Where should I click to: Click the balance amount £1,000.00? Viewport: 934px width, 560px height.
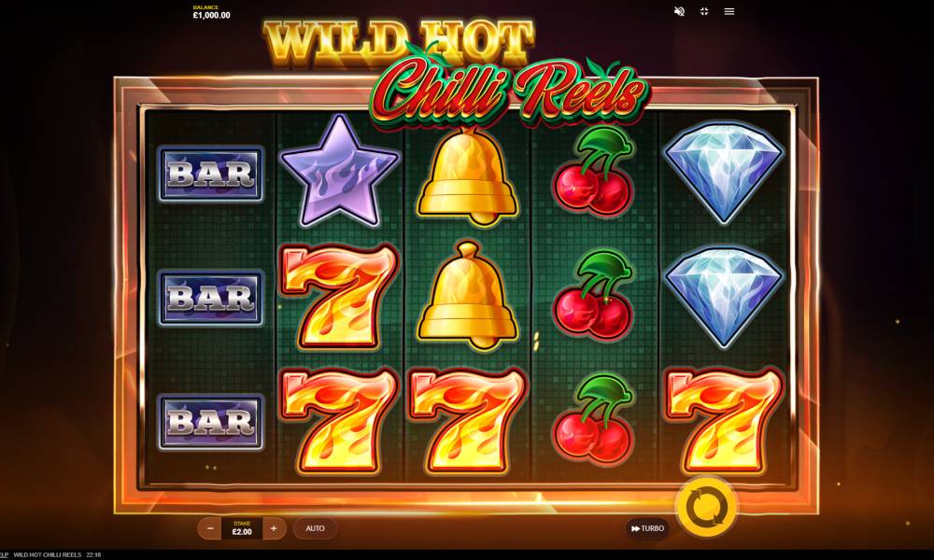(211, 16)
